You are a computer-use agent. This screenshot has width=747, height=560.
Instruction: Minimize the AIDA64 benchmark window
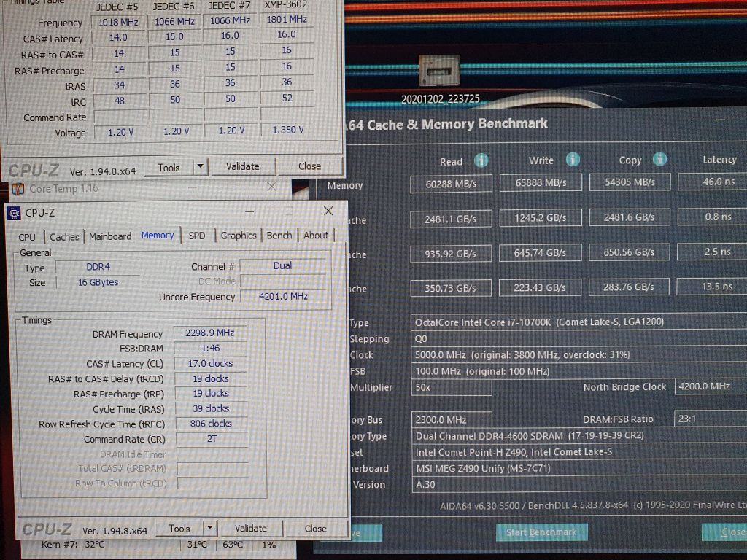[x=720, y=120]
